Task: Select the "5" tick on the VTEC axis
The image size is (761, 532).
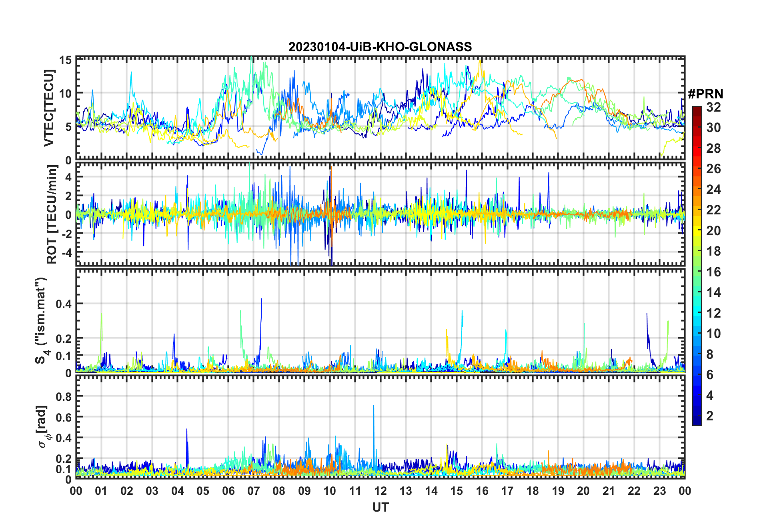Action: [68, 127]
